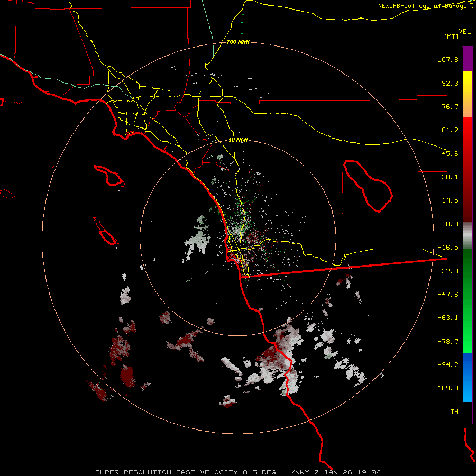The width and height of the screenshot is (476, 476).
Task: Click the 107.8 velocity scale value
Action: (x=448, y=59)
